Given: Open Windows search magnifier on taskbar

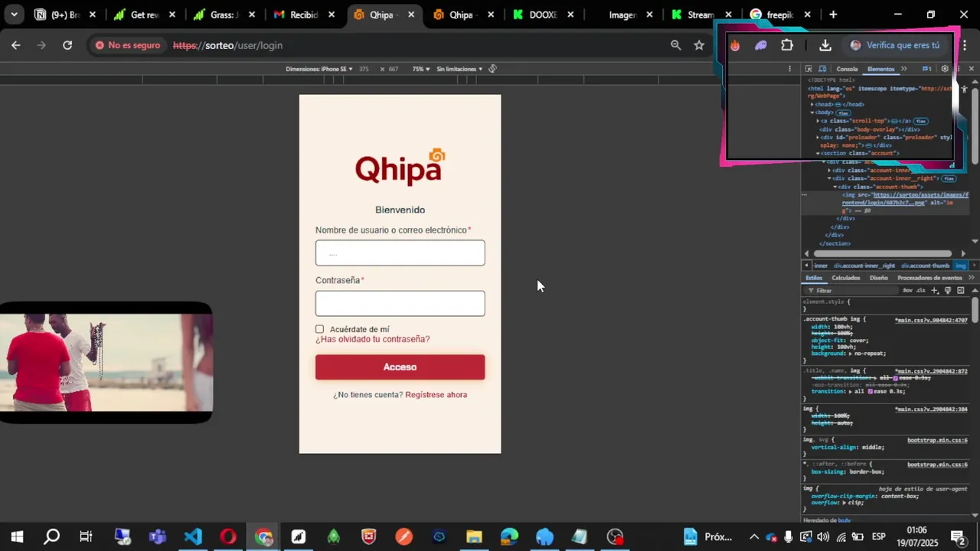Looking at the screenshot, I should pyautogui.click(x=51, y=536).
